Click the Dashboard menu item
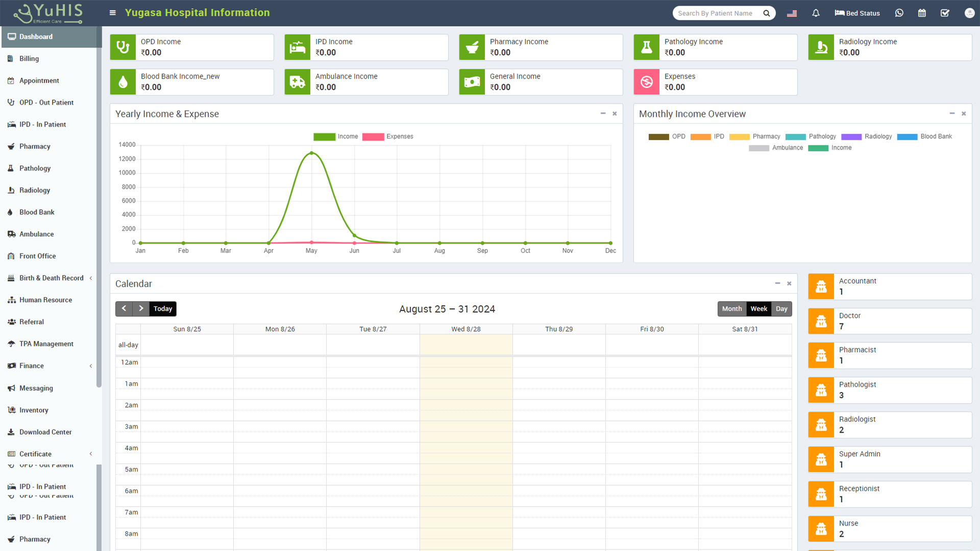The image size is (980, 551). (36, 36)
